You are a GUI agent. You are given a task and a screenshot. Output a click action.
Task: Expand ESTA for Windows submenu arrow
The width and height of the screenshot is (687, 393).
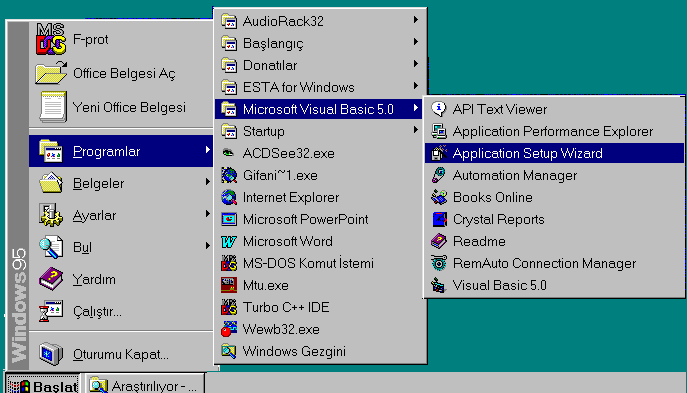[x=415, y=86]
